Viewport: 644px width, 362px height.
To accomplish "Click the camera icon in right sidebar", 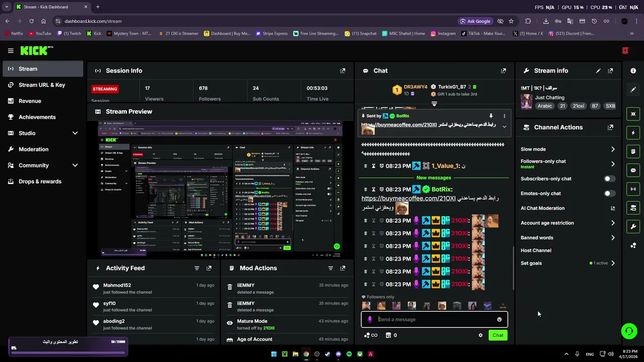I will pyautogui.click(x=633, y=208).
